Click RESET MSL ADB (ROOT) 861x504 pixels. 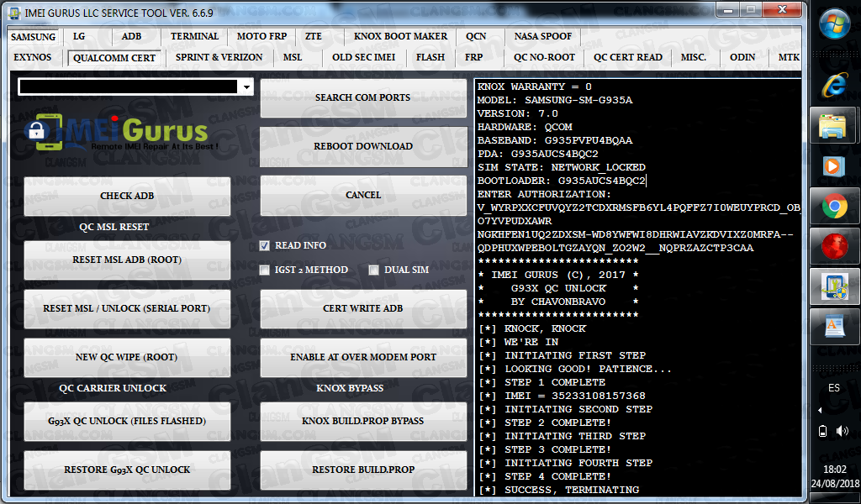(127, 260)
